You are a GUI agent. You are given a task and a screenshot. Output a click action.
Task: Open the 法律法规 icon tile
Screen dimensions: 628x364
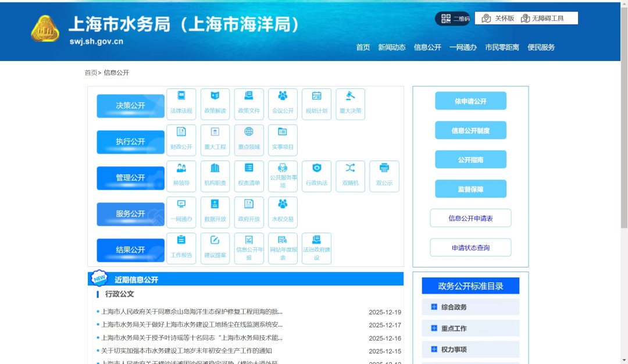pos(181,104)
